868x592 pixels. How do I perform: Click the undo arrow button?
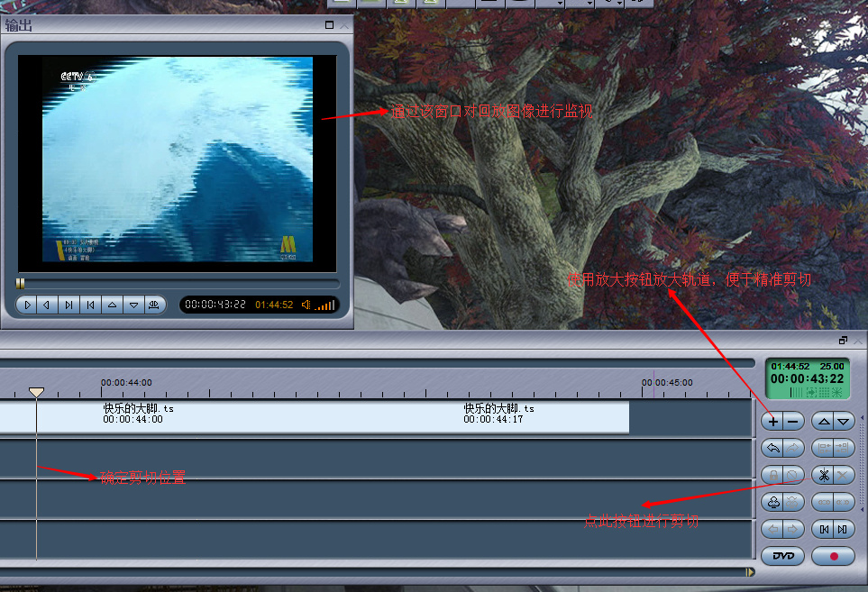(x=772, y=448)
